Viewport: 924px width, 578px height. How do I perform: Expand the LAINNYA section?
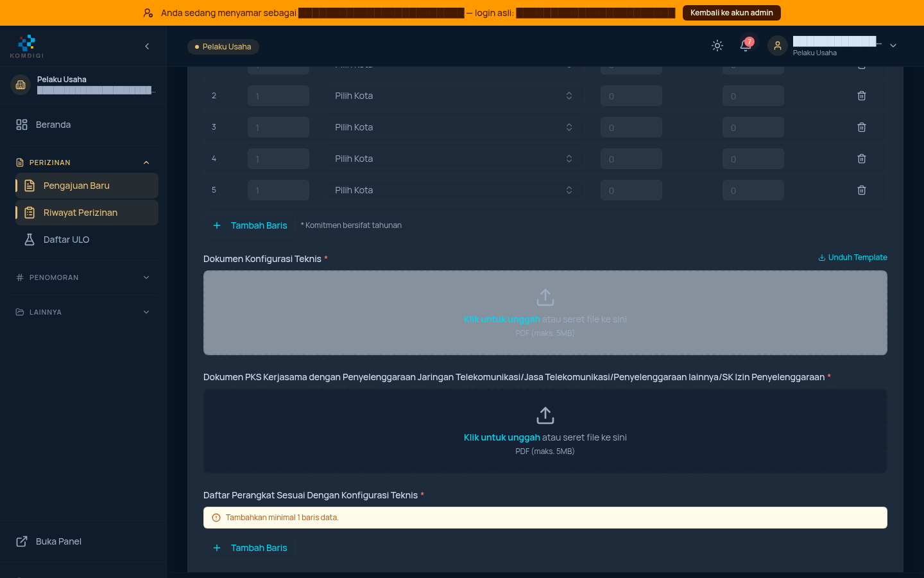(83, 312)
